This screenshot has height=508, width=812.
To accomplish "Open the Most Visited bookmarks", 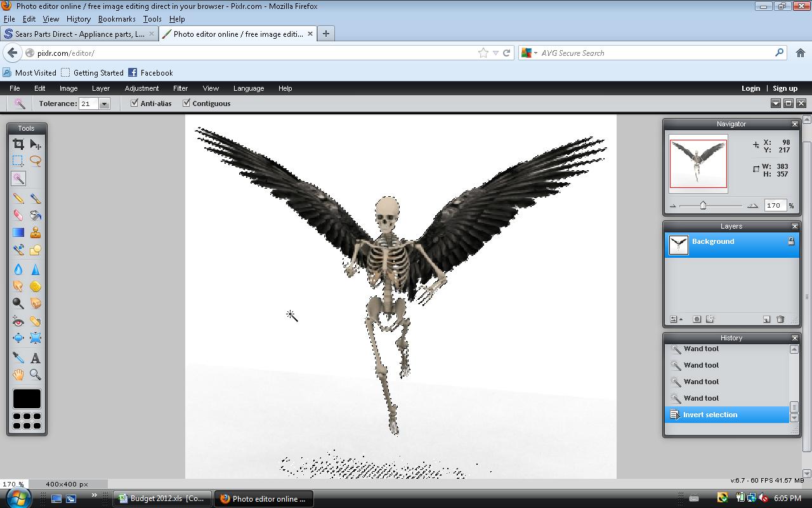I will tap(30, 73).
